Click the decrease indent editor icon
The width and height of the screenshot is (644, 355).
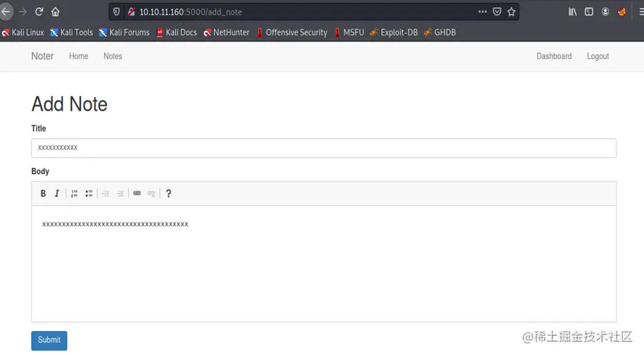106,193
